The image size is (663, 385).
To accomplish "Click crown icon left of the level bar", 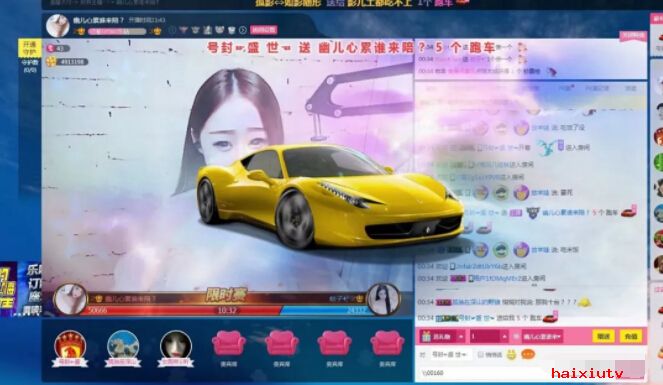I will click(80, 31).
